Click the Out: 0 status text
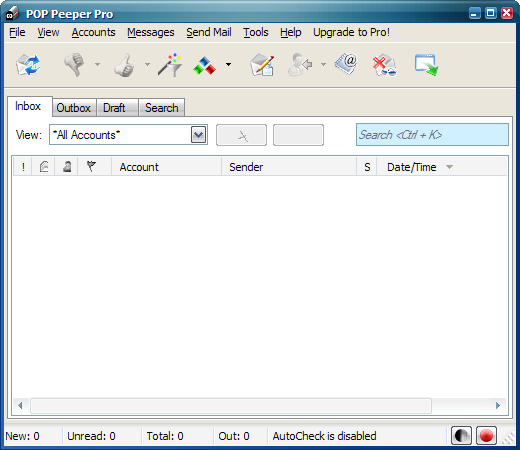Screen dimensions: 520x450 [x=234, y=436]
